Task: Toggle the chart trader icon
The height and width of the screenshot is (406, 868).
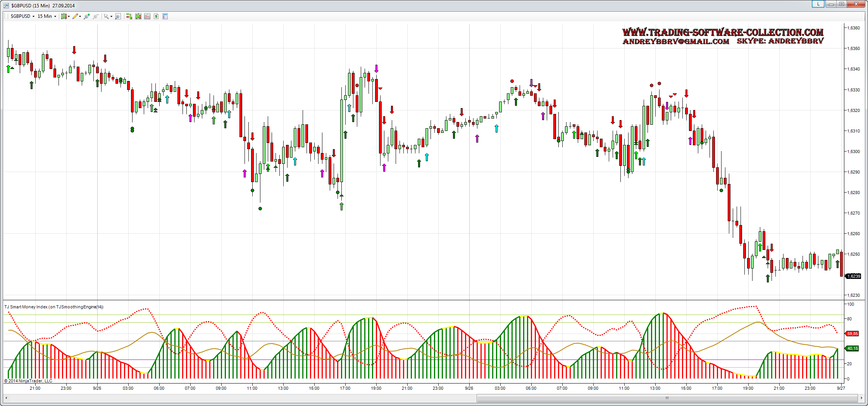Action: pos(129,16)
